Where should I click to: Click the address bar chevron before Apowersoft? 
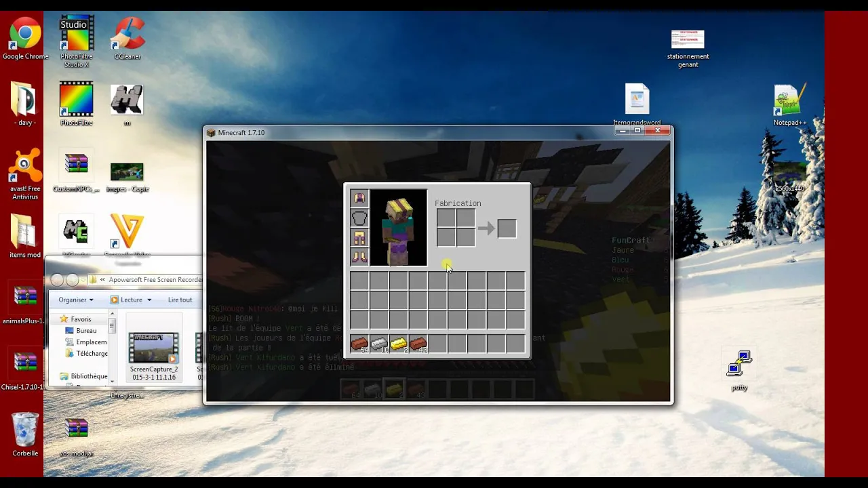coord(102,280)
